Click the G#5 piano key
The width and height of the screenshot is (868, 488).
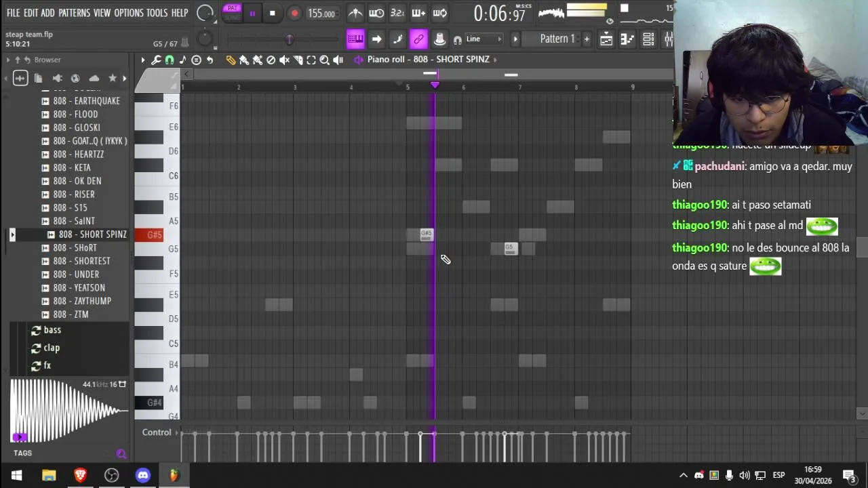pyautogui.click(x=149, y=235)
